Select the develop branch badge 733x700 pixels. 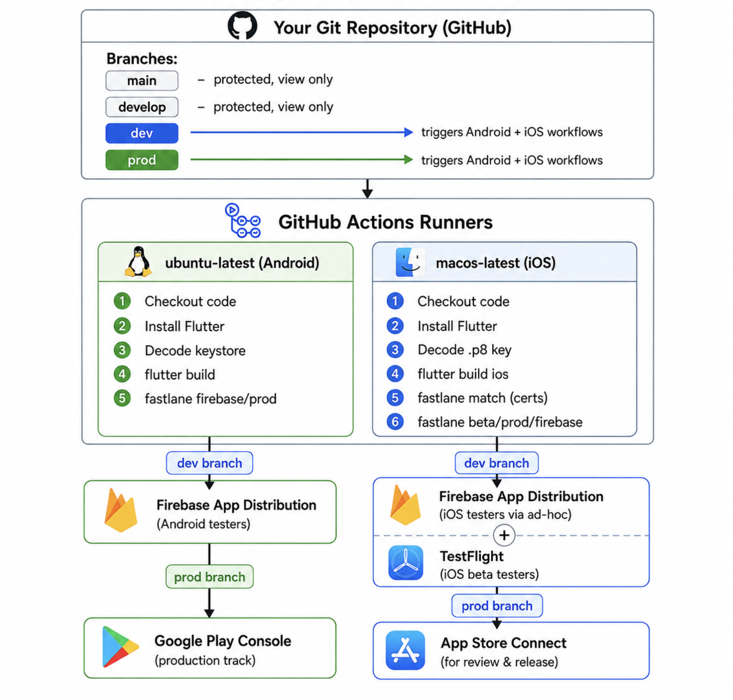coord(142,107)
